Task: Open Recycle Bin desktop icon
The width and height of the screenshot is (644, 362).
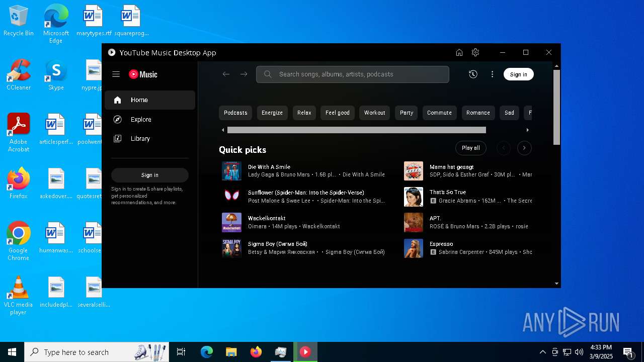Action: click(x=19, y=21)
